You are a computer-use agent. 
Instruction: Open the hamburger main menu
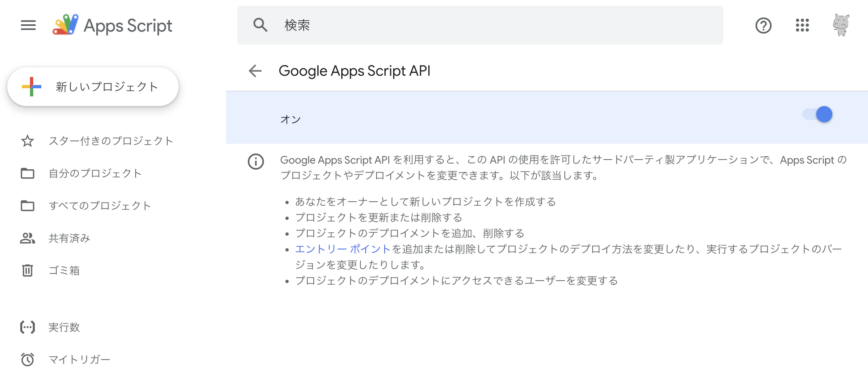pyautogui.click(x=28, y=26)
